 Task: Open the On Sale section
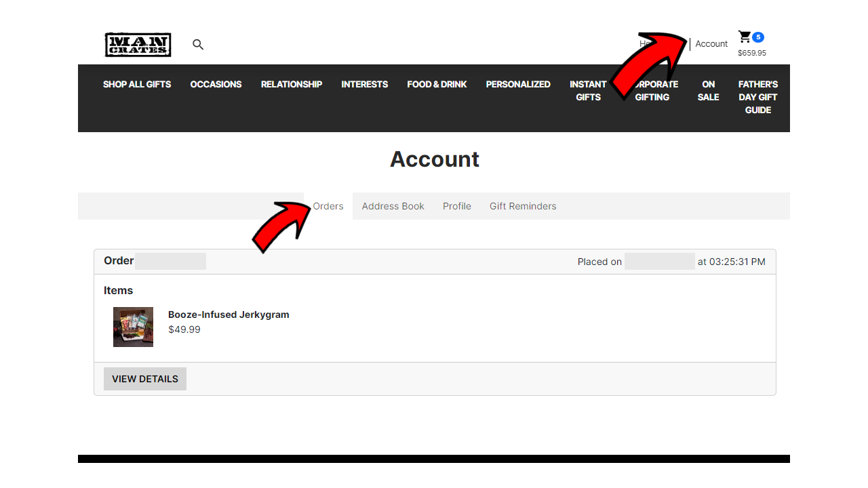coord(708,91)
